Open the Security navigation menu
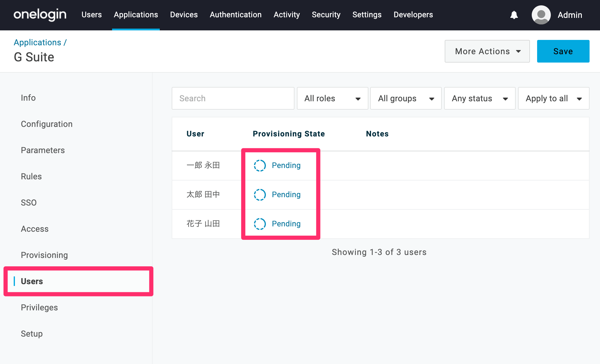 click(326, 15)
